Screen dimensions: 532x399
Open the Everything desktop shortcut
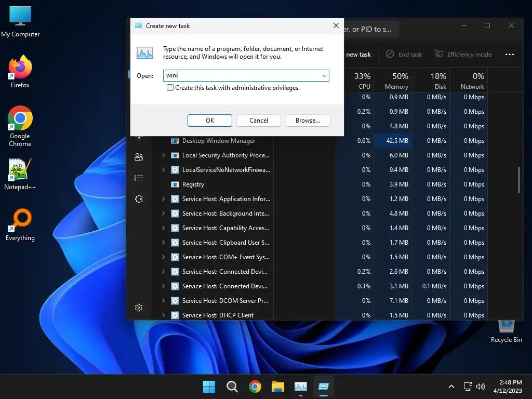(20, 224)
